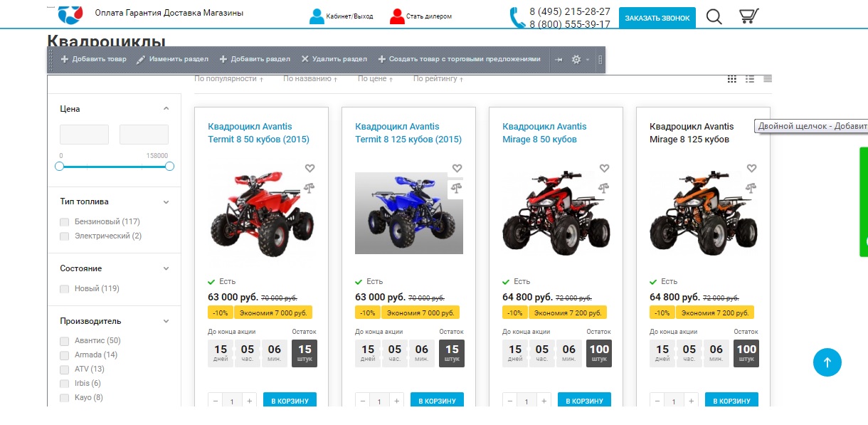868x425 pixels.
Task: Check the Авантис manufacturer filter
Action: (65, 341)
